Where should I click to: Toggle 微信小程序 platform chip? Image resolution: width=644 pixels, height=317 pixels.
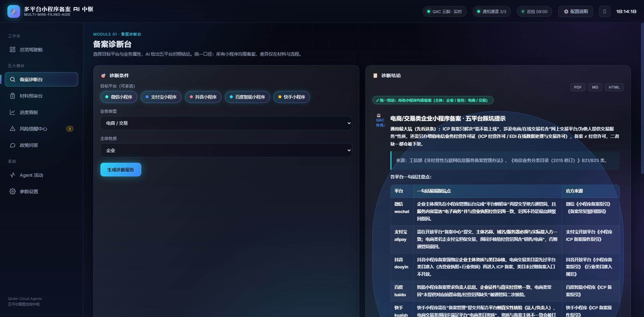pos(119,97)
